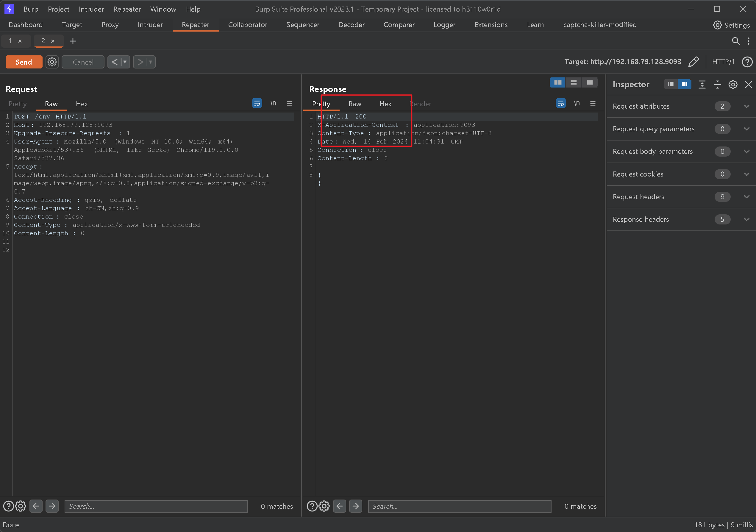Toggle response non-printable characters \n
Screen dimensions: 756x532
tap(577, 103)
